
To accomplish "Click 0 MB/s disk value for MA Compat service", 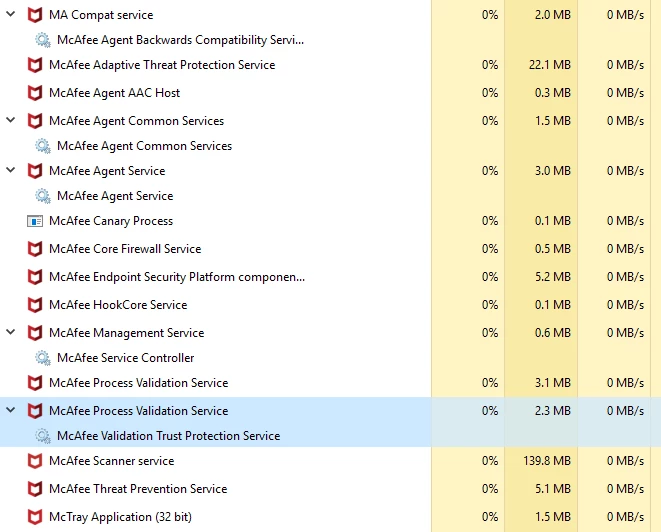I will [625, 15].
